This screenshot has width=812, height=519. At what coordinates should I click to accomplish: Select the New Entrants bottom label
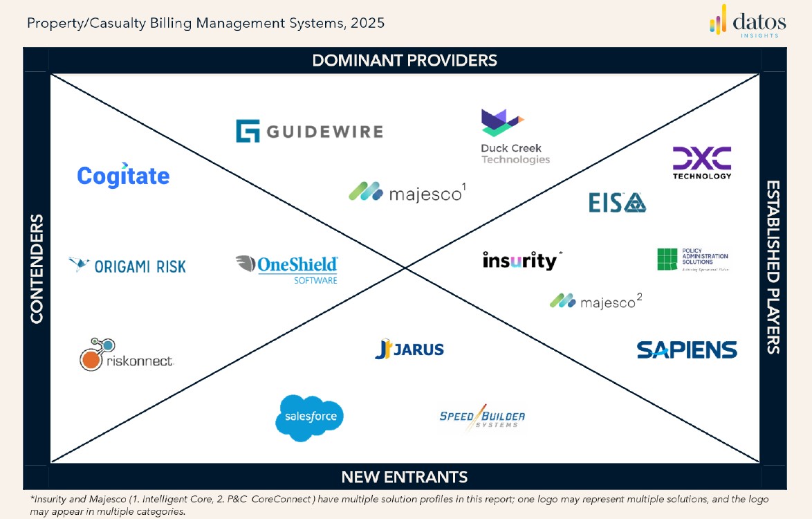coord(405,477)
